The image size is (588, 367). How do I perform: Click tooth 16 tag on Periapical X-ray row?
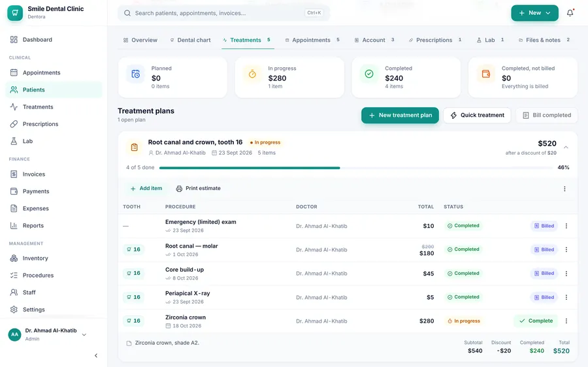click(133, 297)
